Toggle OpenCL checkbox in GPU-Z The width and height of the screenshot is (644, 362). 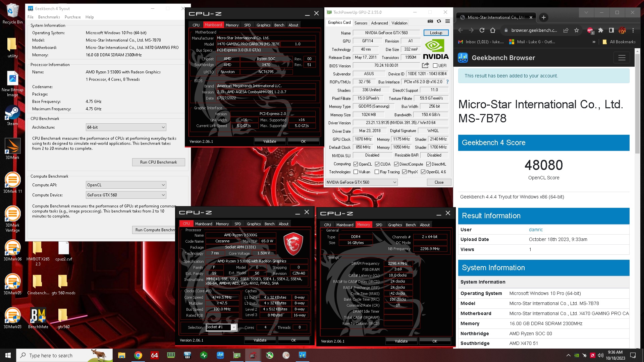coord(356,164)
